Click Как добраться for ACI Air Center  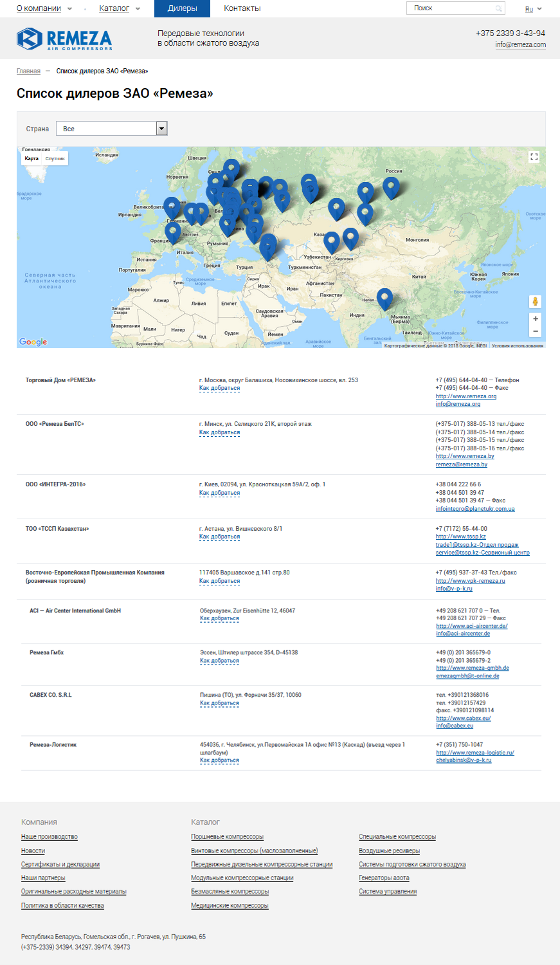click(x=219, y=618)
